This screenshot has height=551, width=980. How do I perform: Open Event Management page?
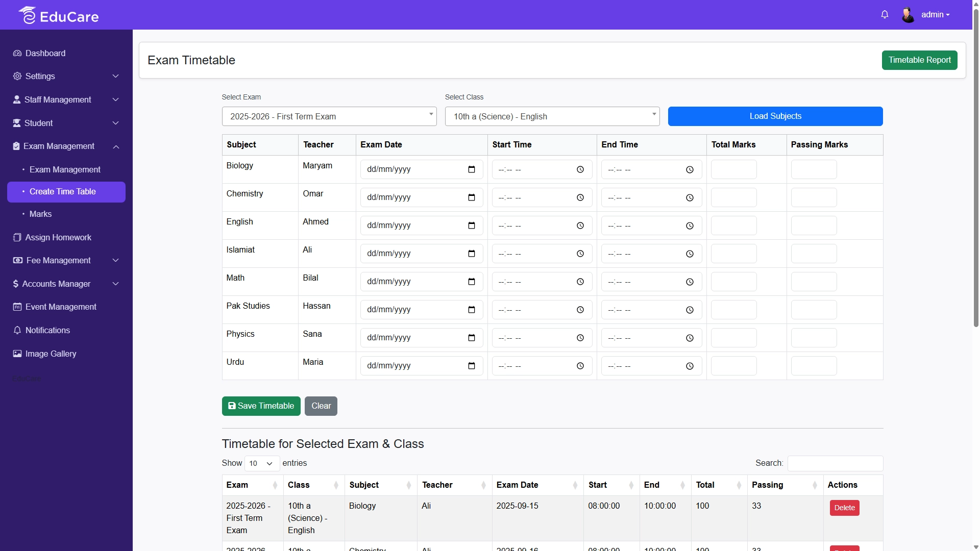pyautogui.click(x=66, y=307)
